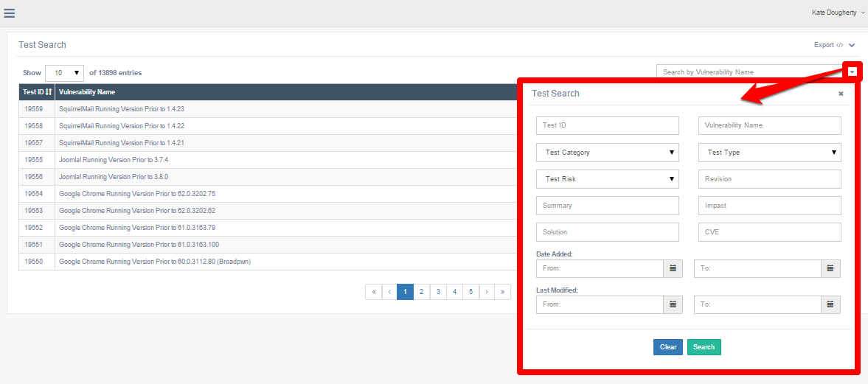Open the hamburger navigation menu

tap(10, 13)
